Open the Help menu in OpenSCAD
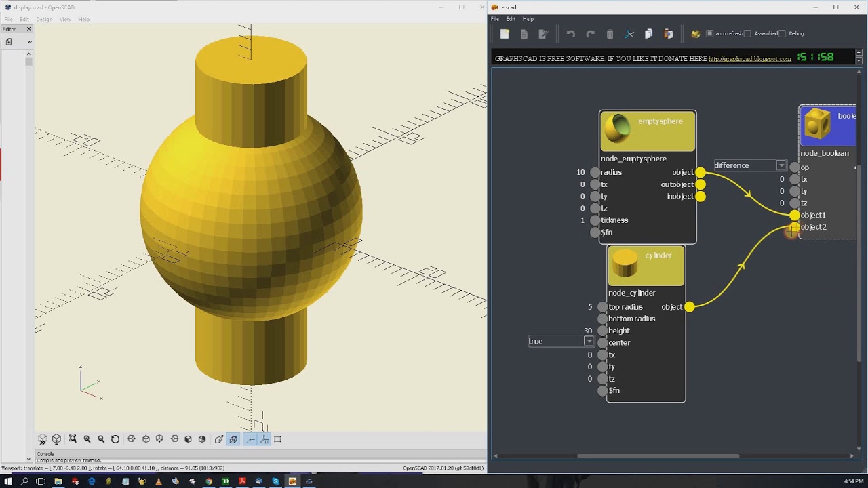This screenshot has width=868, height=488. click(83, 19)
